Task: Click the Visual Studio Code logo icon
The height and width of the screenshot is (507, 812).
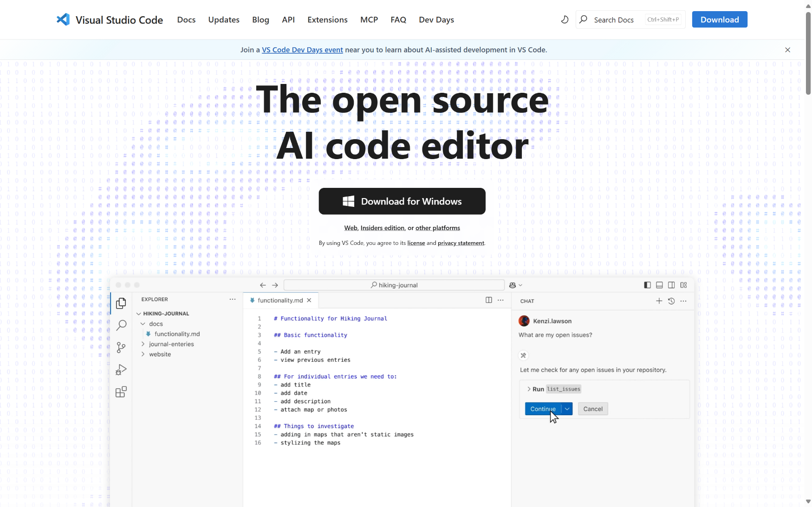Action: [63, 19]
